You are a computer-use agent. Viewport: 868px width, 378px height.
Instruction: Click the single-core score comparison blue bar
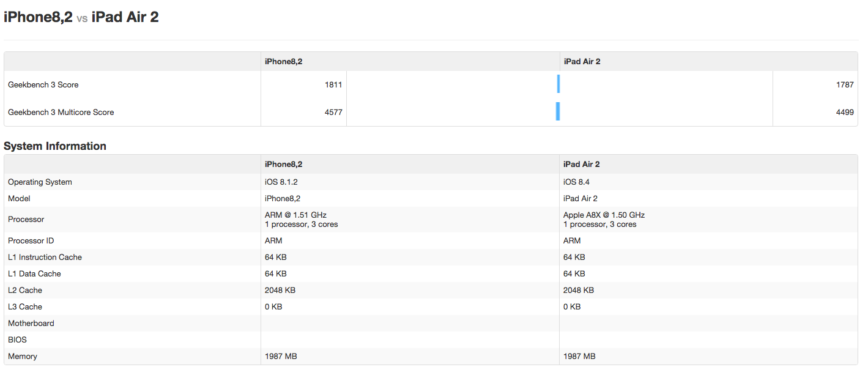pos(558,84)
